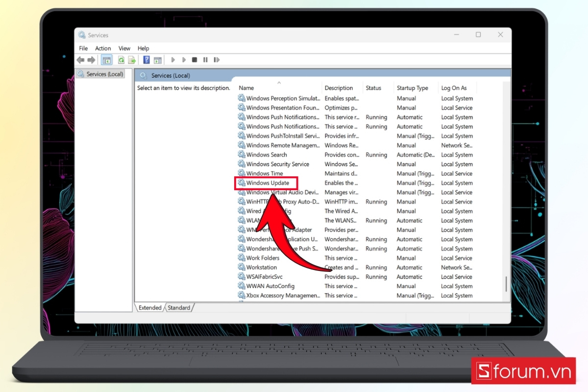Click the gear icon beside Windows Time
The height and width of the screenshot is (392, 588).
point(242,173)
